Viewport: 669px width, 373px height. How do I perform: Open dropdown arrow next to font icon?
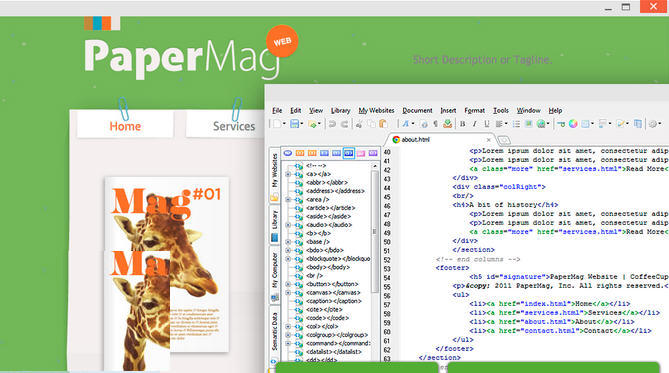pyautogui.click(x=413, y=124)
